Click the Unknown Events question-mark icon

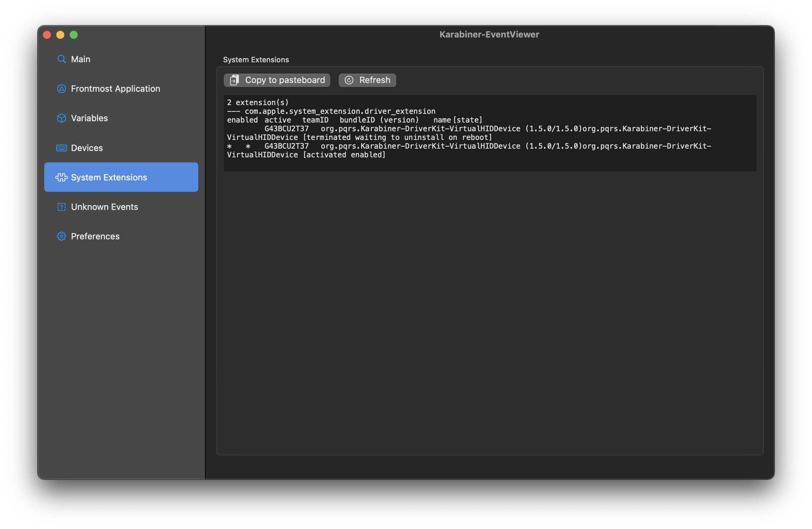coord(61,207)
